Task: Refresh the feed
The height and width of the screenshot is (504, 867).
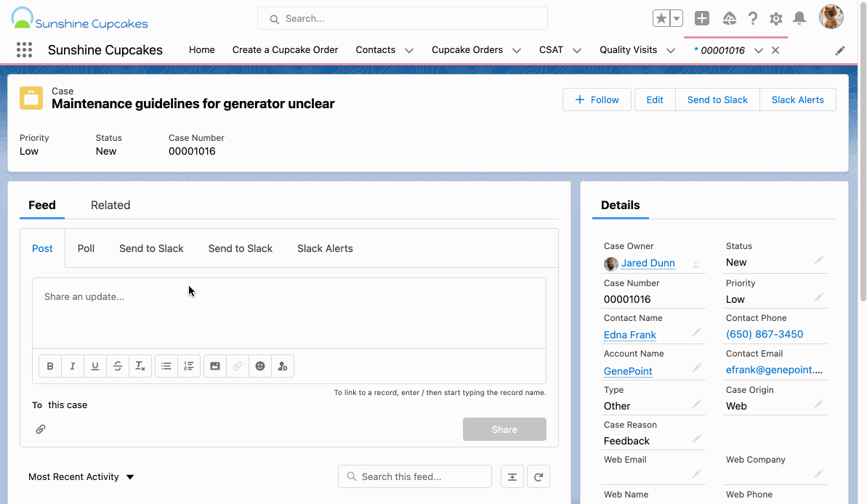Action: coord(539,476)
